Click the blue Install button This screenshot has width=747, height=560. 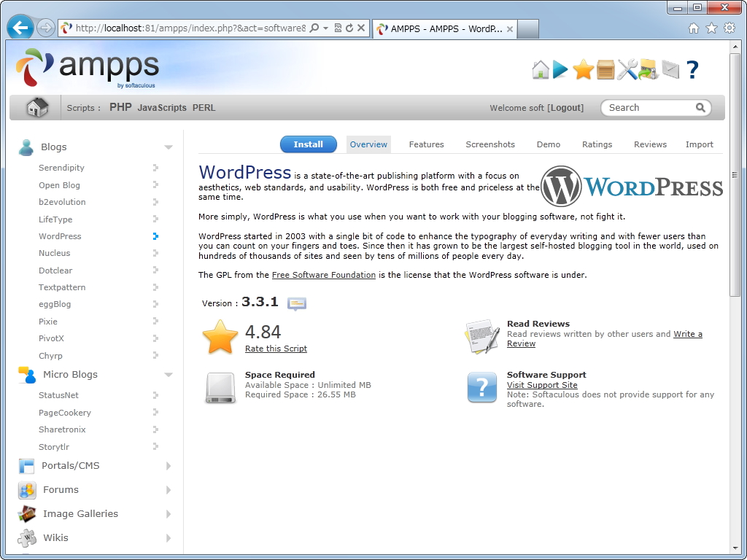point(309,144)
